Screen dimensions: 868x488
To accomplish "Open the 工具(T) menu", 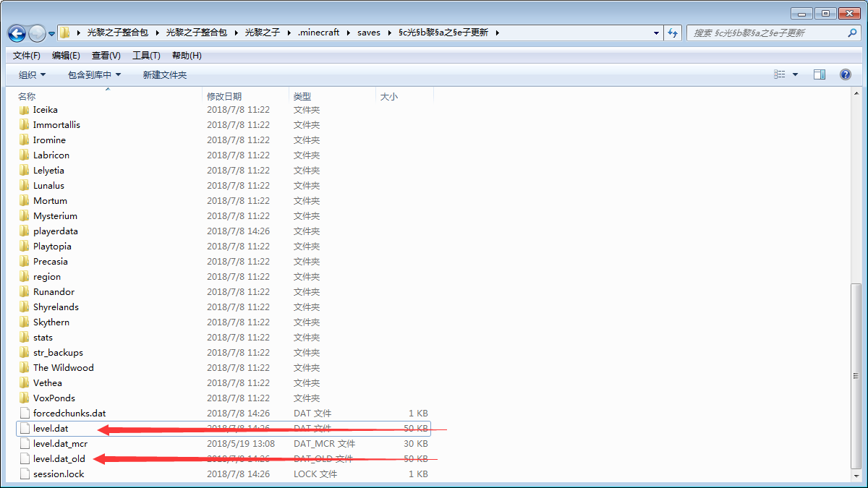I will (146, 56).
